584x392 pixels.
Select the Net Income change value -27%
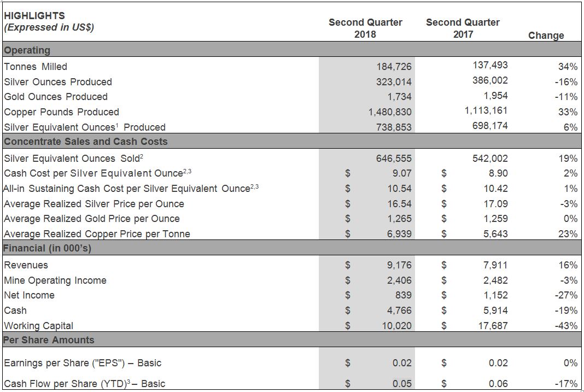pyautogui.click(x=566, y=295)
